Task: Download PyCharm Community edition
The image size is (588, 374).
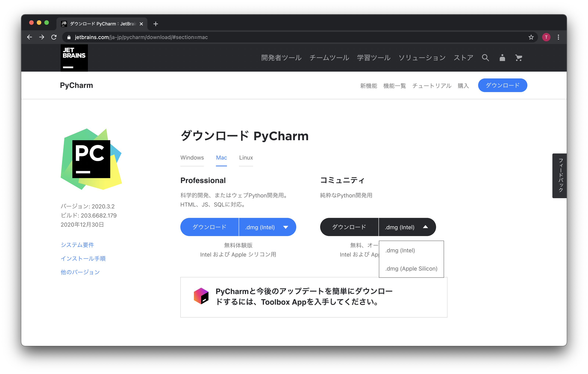Action: tap(349, 227)
